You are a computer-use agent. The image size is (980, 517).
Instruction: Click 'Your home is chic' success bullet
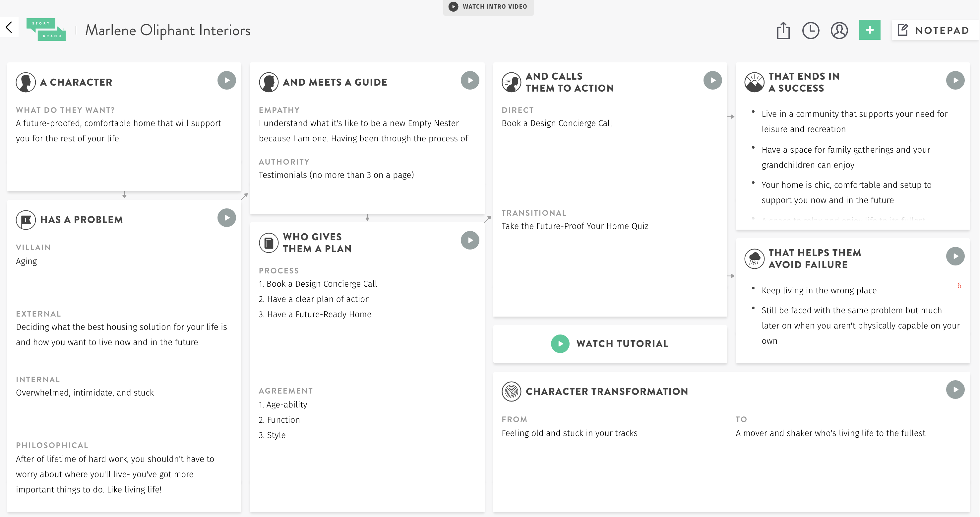tap(846, 192)
